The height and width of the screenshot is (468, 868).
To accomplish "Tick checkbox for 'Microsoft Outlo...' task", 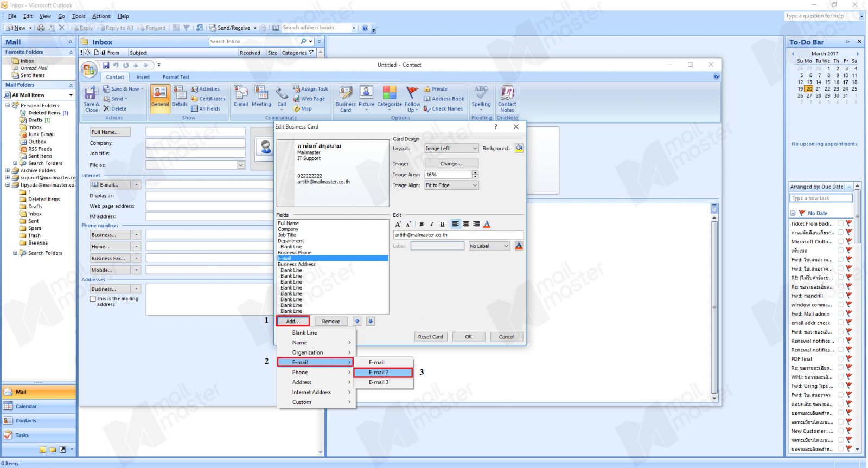I will (840, 241).
